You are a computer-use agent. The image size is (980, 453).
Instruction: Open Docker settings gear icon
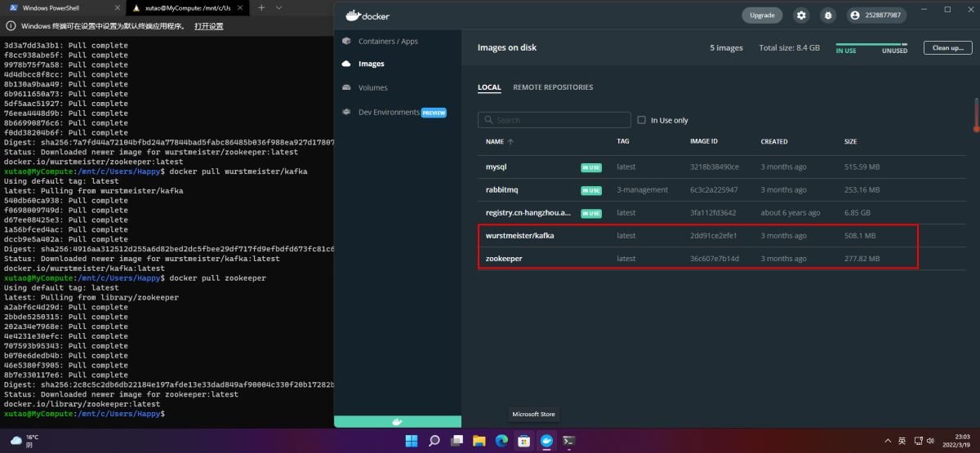(801, 15)
